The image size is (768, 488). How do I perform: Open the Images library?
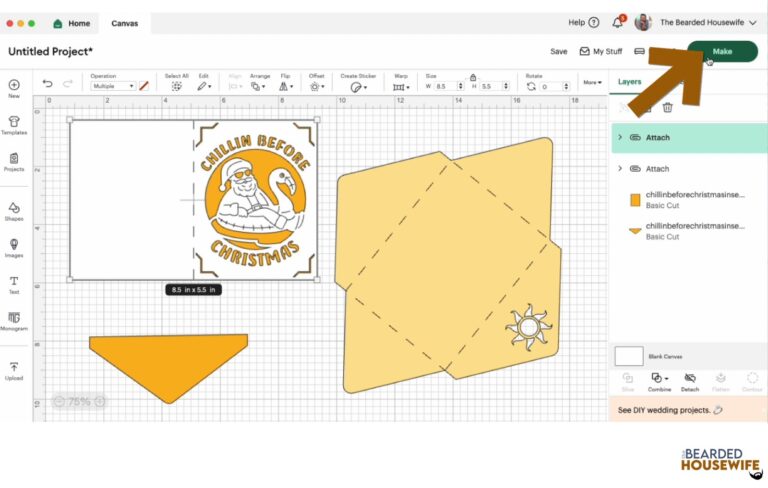14,248
